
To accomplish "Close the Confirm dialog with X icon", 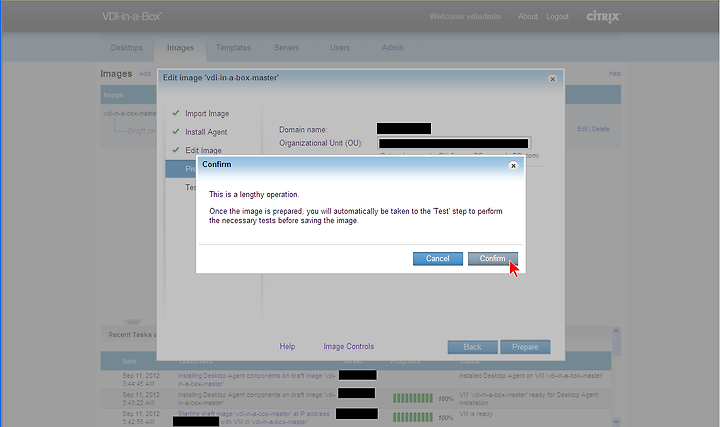I will coord(513,165).
